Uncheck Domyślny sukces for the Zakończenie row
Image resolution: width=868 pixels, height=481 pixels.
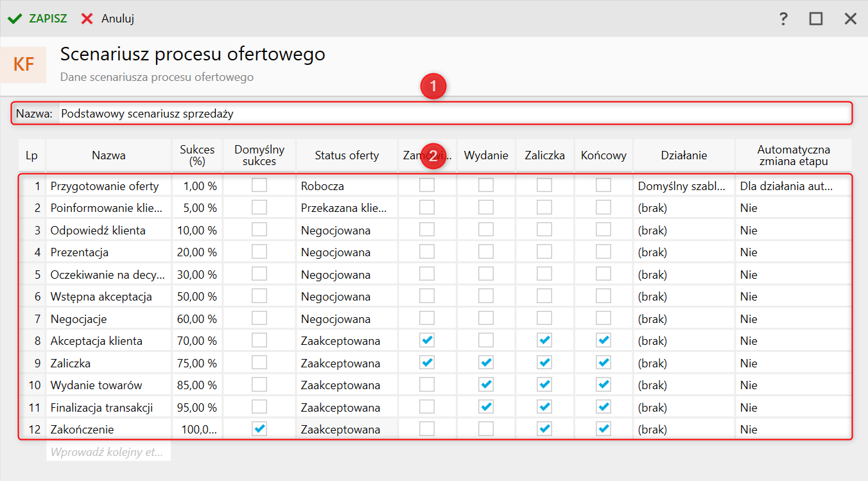point(259,430)
